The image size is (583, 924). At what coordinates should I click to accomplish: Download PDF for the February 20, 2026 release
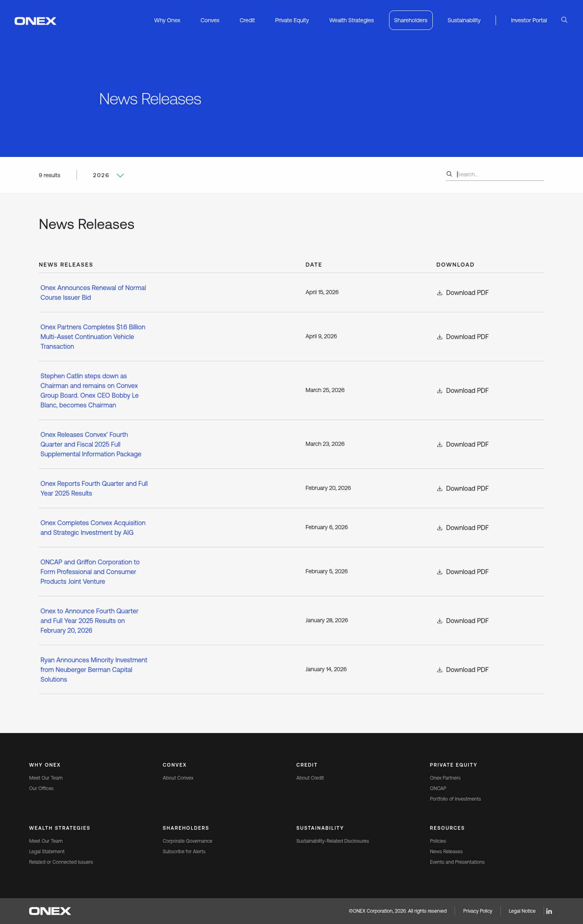click(463, 488)
